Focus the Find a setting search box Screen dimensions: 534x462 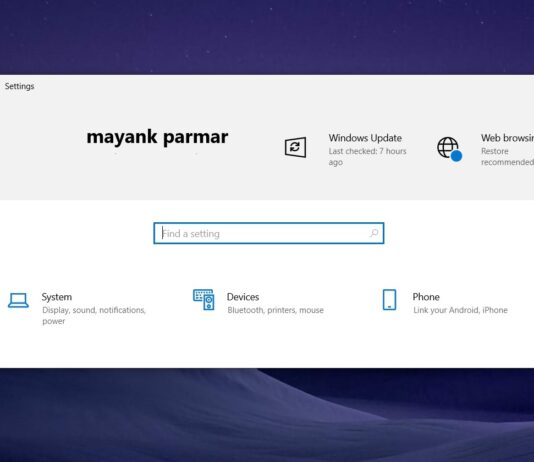pyautogui.click(x=269, y=233)
